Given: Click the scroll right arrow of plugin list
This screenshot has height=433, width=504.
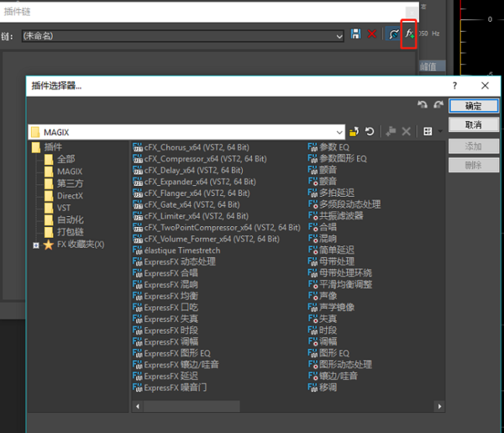Looking at the screenshot, I should coord(439,407).
